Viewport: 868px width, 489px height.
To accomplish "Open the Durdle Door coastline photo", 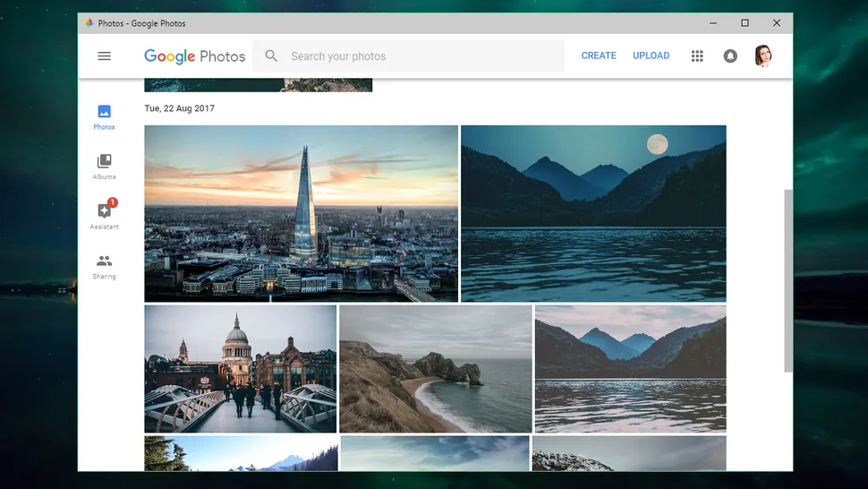I will [435, 369].
